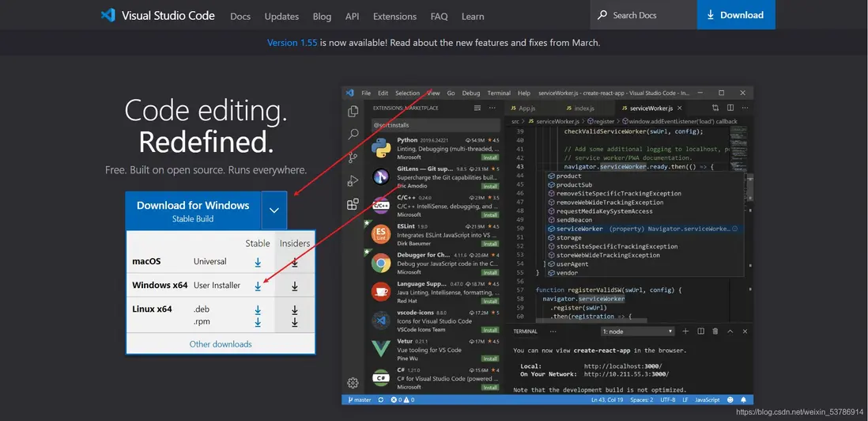Toggle the download options chevron dropdown
Screen dimensions: 868x421
[274, 210]
